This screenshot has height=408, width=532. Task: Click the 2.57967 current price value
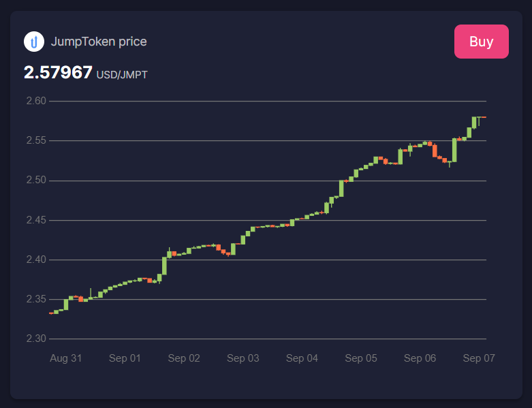click(x=58, y=73)
